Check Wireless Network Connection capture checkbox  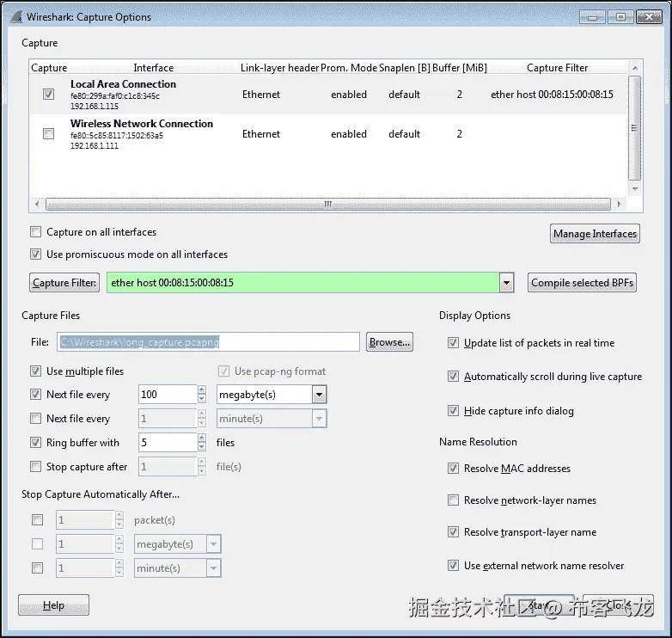click(48, 134)
